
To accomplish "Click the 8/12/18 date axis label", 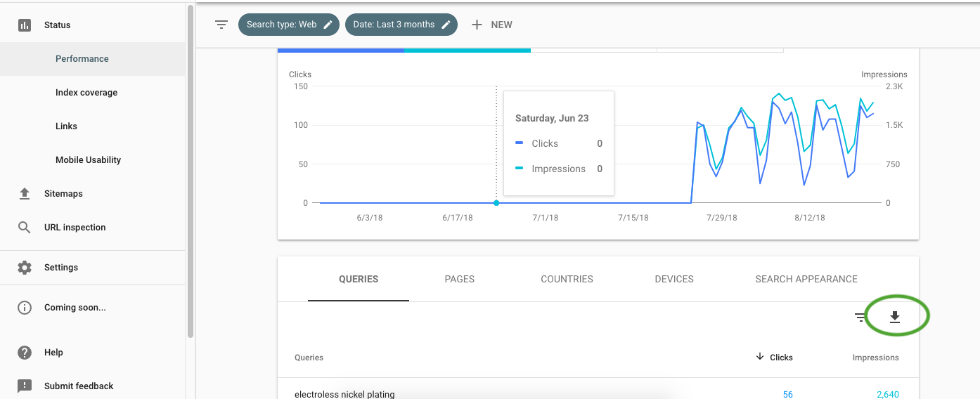I will [x=810, y=218].
